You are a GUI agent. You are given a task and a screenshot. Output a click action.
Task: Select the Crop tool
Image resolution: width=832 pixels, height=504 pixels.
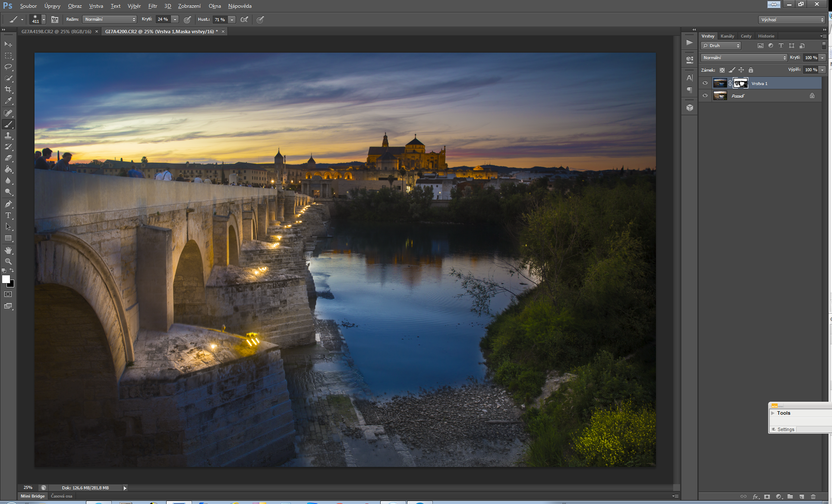[8, 89]
